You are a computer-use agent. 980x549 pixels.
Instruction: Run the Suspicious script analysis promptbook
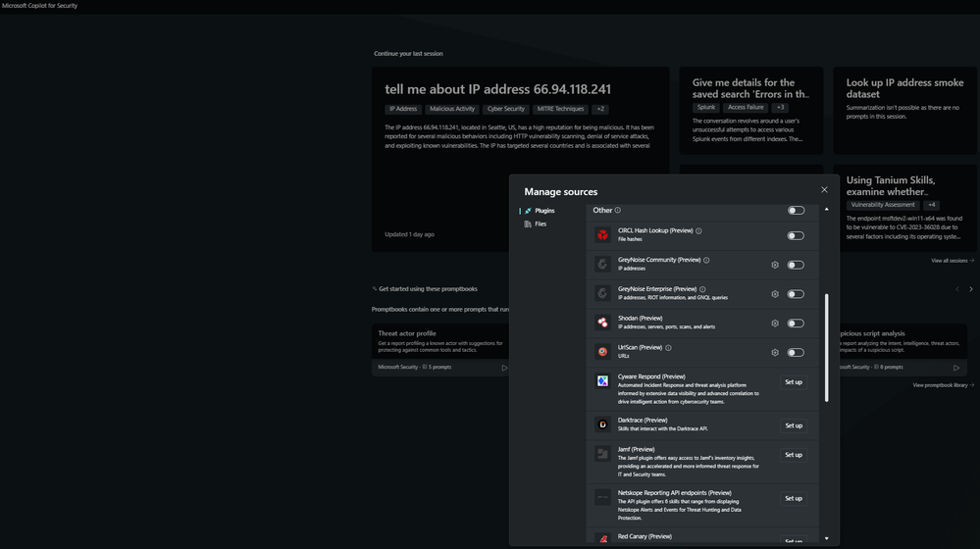tap(956, 368)
